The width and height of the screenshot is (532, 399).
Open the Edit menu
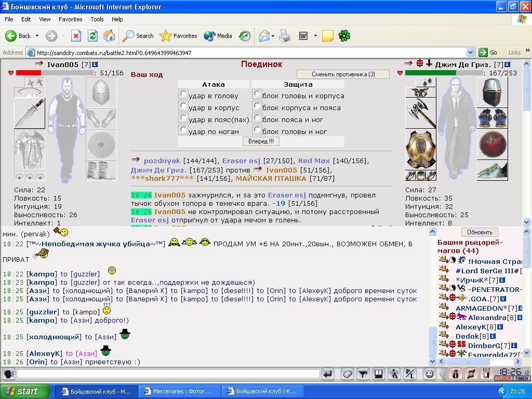click(x=26, y=19)
